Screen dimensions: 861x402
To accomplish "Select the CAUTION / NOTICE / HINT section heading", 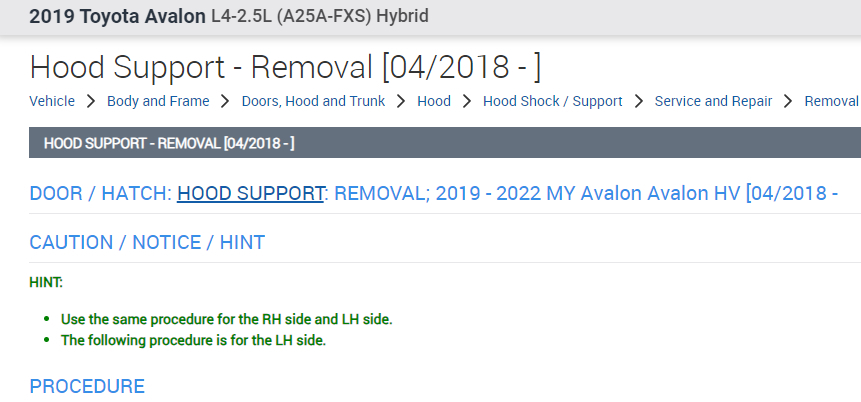I will (147, 242).
